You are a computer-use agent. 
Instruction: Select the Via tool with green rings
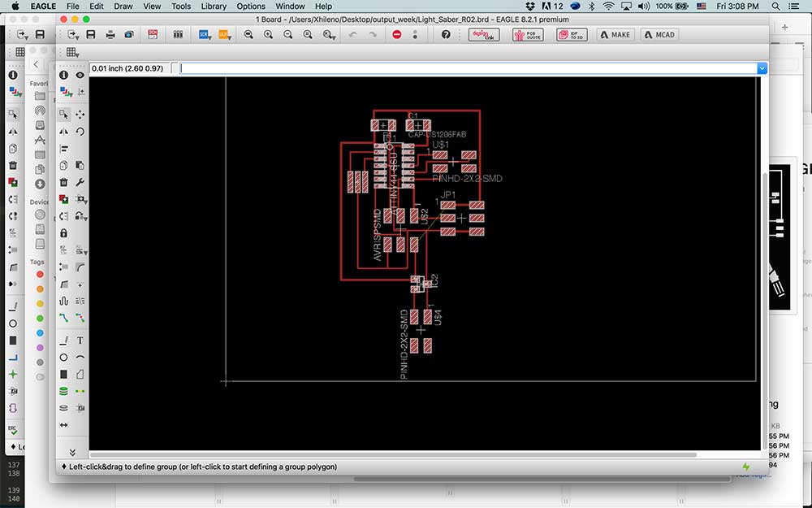click(63, 391)
